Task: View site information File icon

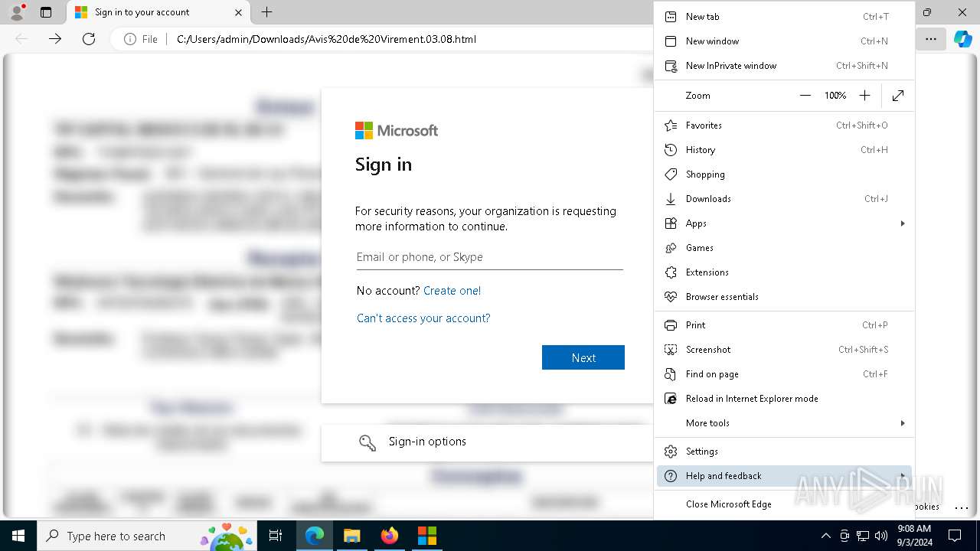Action: (141, 39)
